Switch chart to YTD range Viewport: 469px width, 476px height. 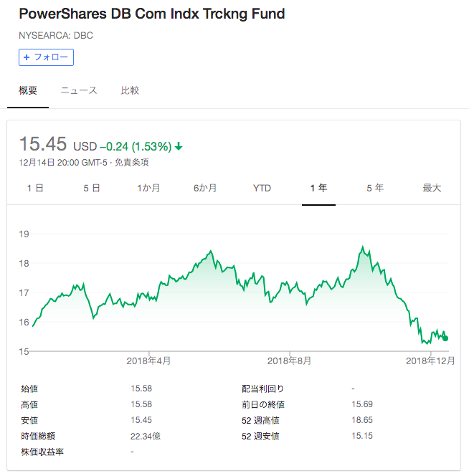[262, 189]
